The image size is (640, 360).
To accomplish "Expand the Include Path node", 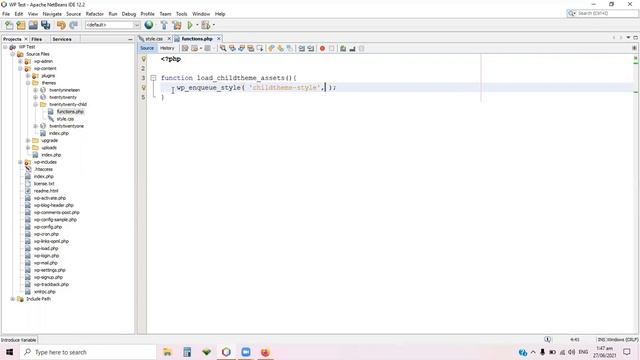I will click(x=12, y=299).
